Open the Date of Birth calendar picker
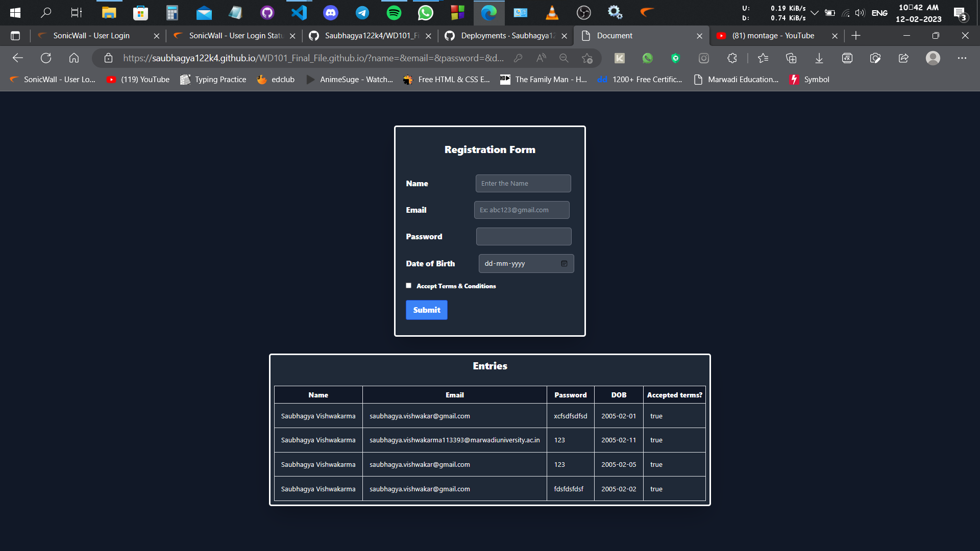The height and width of the screenshot is (551, 980). pos(563,263)
